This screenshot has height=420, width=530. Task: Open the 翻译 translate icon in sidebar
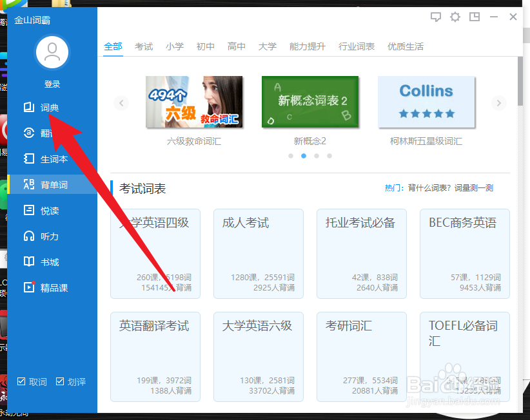coord(29,133)
